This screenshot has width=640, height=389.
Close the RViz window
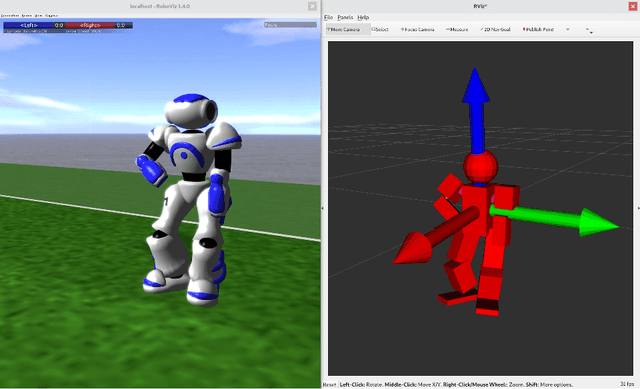pyautogui.click(x=633, y=6)
